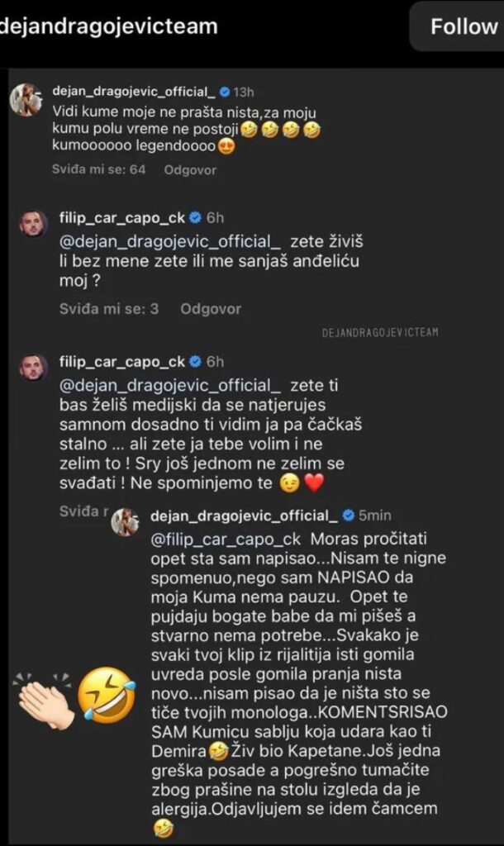The height and width of the screenshot is (846, 504).
Task: Open the dejandragojevicteam page name in header
Action: [109, 26]
